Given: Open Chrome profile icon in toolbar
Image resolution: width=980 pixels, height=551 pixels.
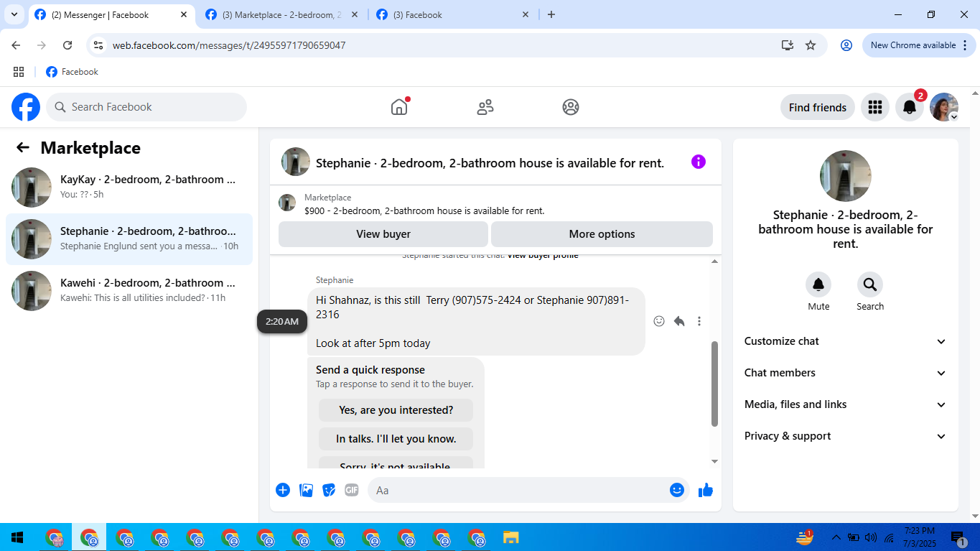Looking at the screenshot, I should tap(846, 45).
